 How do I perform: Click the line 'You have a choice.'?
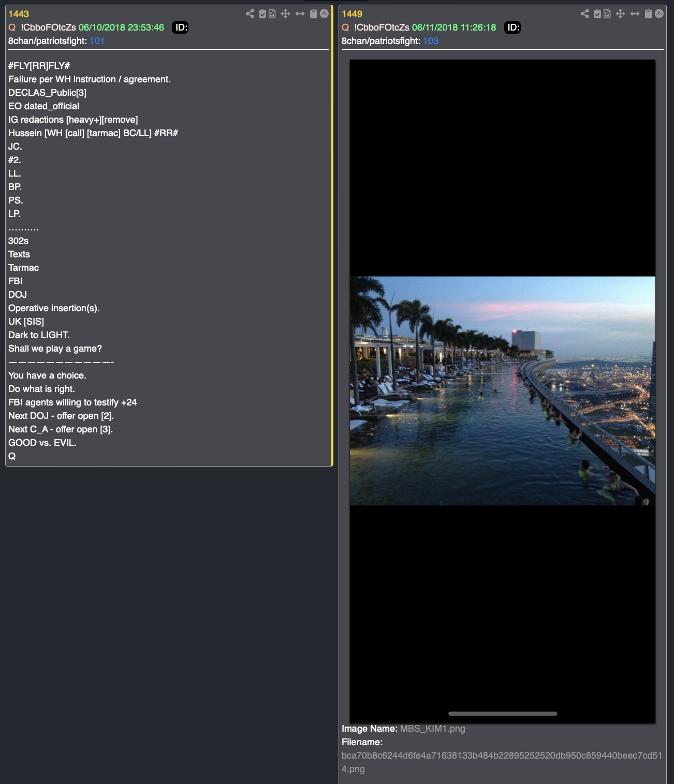[47, 375]
